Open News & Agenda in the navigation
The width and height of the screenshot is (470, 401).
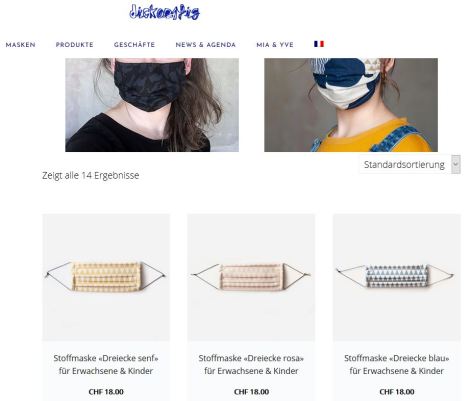(x=206, y=45)
